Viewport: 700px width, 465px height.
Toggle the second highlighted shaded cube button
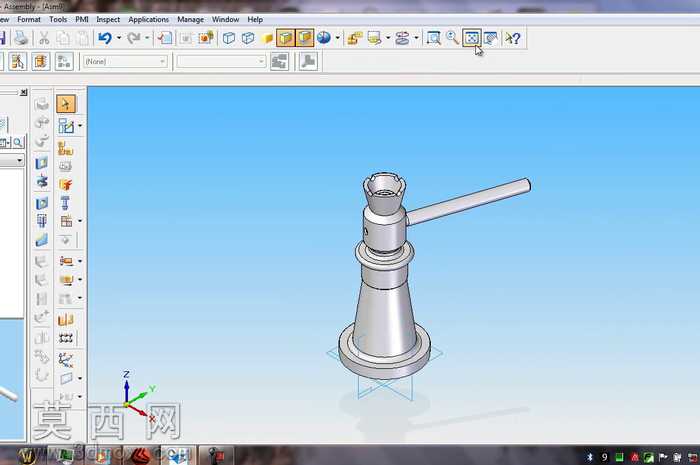click(x=305, y=38)
